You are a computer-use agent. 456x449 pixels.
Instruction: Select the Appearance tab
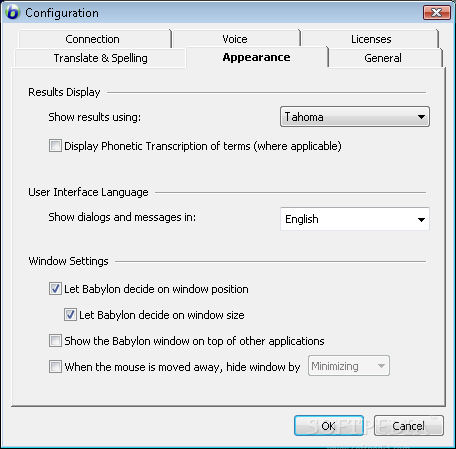(x=256, y=57)
